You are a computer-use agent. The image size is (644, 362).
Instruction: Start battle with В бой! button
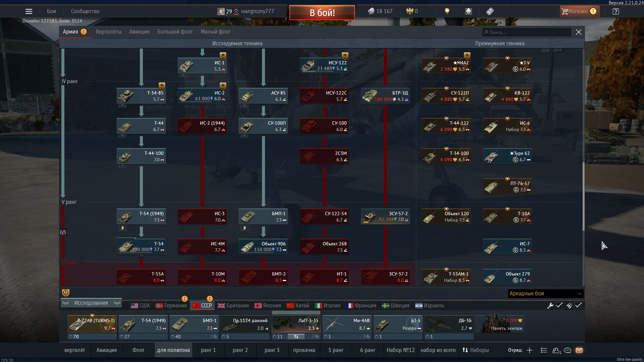[322, 13]
